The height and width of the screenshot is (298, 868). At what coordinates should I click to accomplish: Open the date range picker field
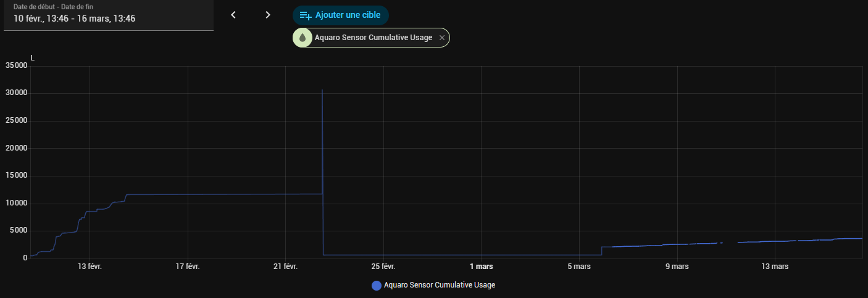(x=108, y=15)
